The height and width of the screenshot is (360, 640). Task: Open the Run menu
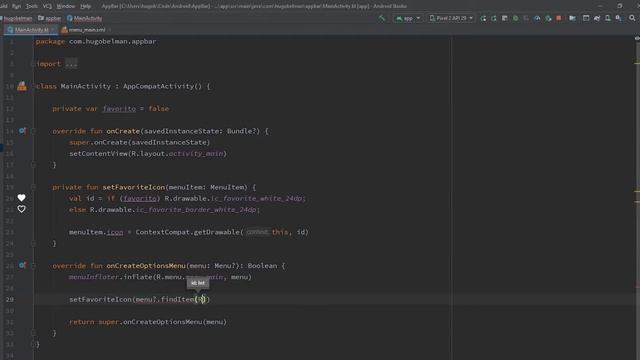point(16,6)
